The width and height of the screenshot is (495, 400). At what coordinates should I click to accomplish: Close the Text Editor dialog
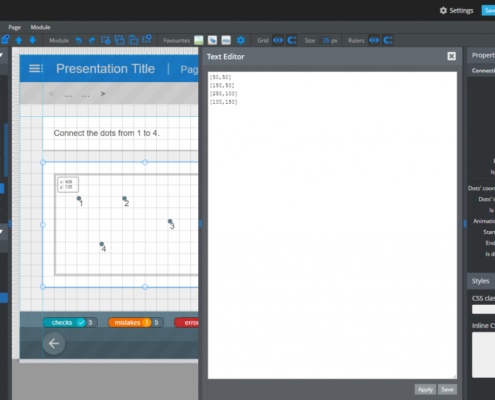(x=451, y=56)
